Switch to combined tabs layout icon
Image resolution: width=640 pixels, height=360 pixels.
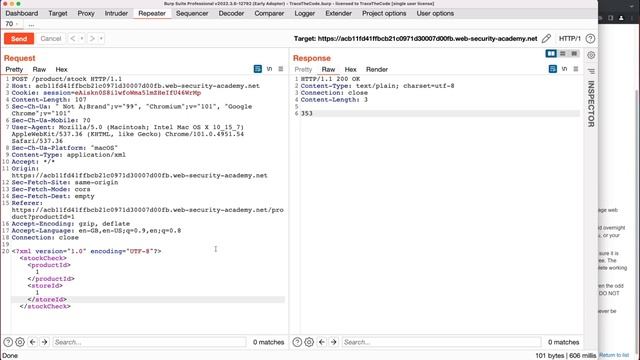pyautogui.click(x=574, y=54)
